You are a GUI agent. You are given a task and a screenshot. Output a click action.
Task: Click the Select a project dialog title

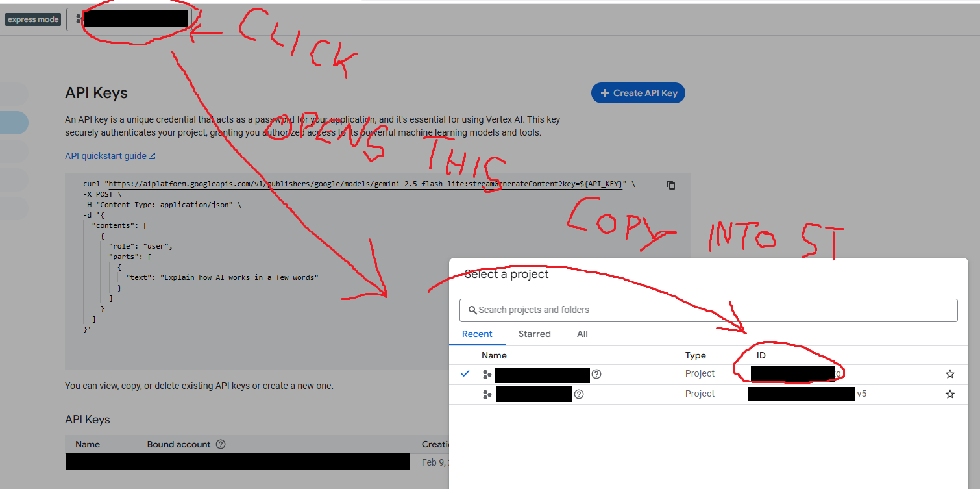507,274
